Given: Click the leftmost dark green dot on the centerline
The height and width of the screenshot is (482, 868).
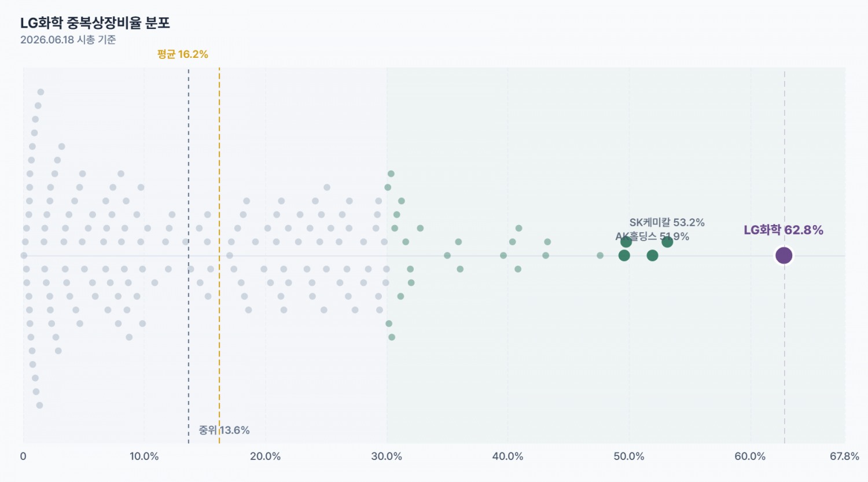Looking at the screenshot, I should 624,255.
